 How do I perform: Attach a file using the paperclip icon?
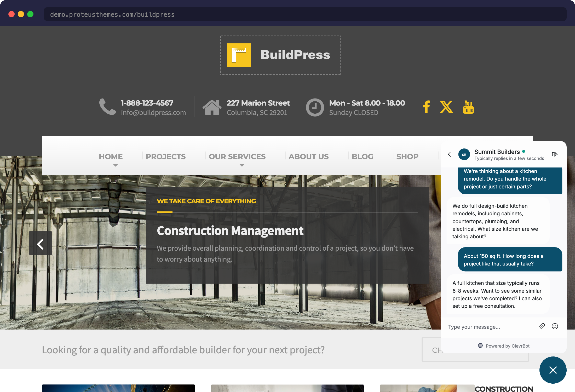click(x=542, y=326)
